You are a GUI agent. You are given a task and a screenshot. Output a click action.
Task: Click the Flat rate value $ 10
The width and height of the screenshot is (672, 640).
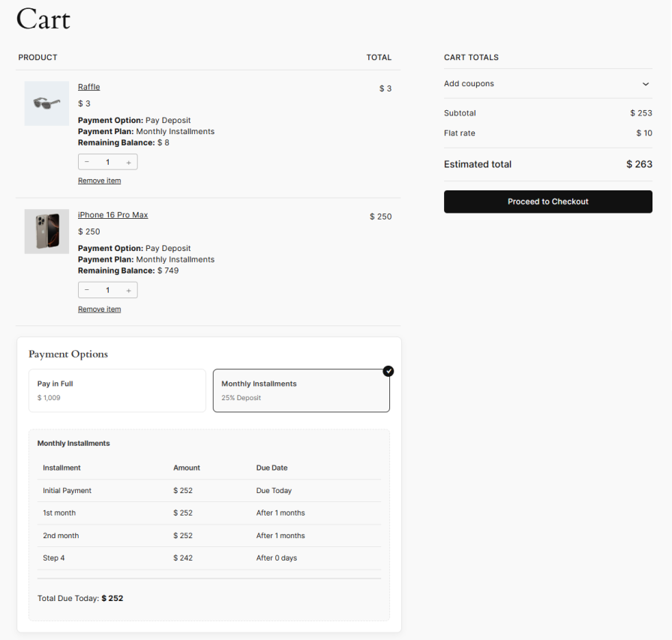coord(644,133)
